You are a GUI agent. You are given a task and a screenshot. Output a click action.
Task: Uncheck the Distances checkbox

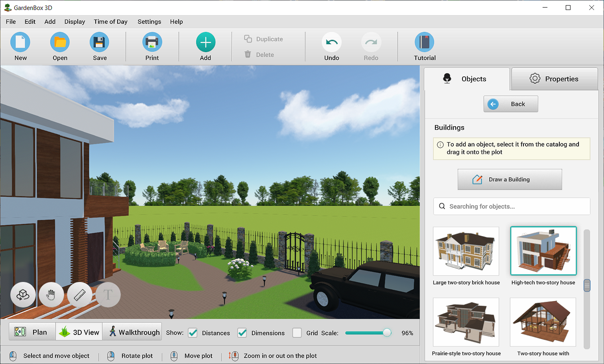tap(193, 333)
